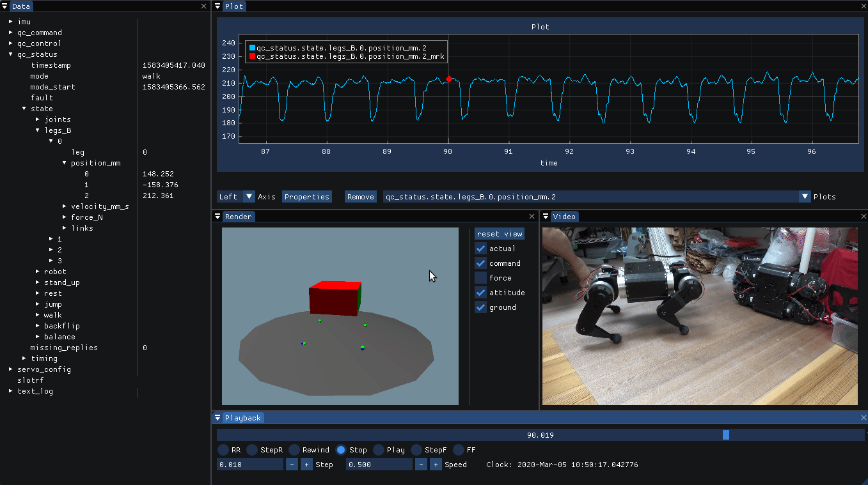Image resolution: width=868 pixels, height=485 pixels.
Task: Open the Left axis dropdown
Action: 249,197
